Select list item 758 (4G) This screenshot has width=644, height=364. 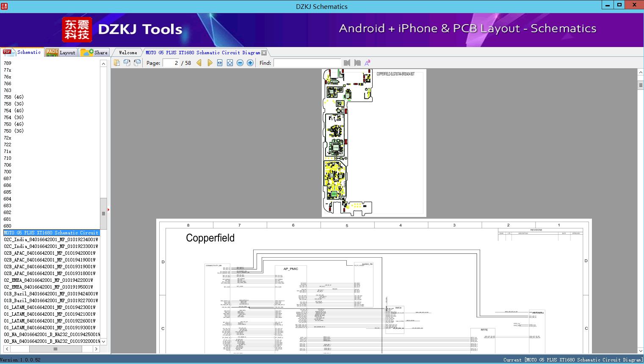14,97
